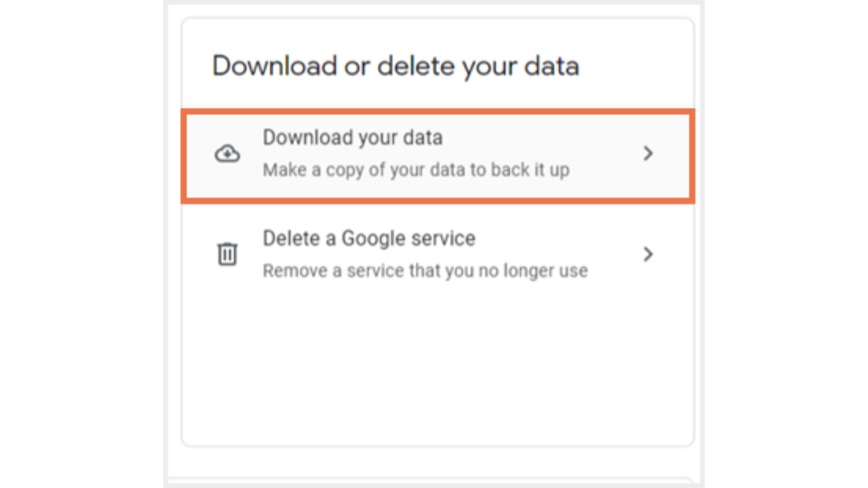Viewport: 868px width, 488px height.
Task: Click the word "delete" in the card heading
Action: coord(416,66)
